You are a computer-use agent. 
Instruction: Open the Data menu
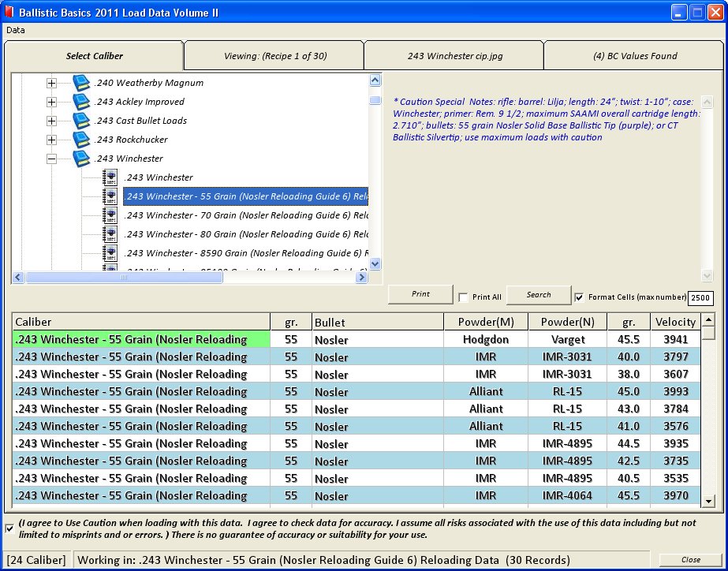click(16, 30)
